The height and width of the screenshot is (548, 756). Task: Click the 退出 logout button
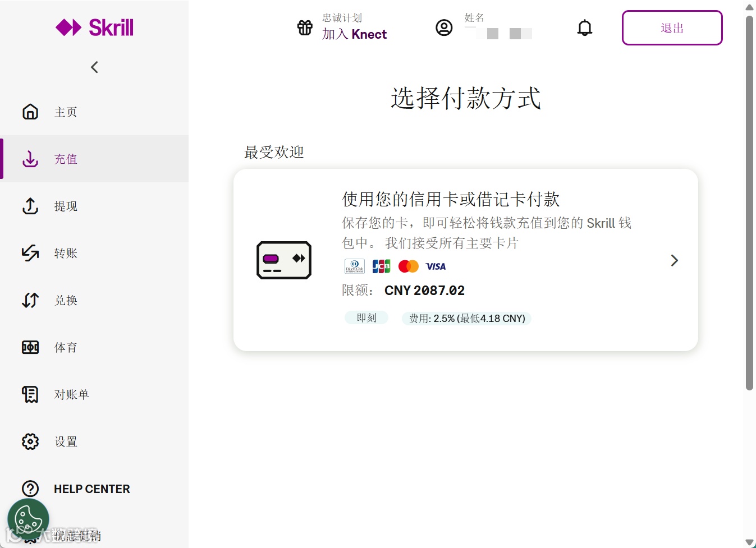(672, 27)
